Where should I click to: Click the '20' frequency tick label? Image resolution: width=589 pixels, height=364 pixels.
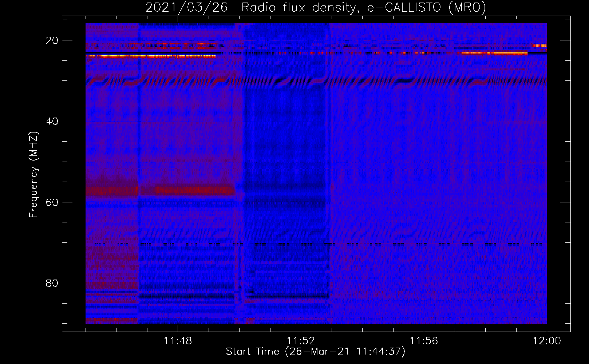click(52, 40)
